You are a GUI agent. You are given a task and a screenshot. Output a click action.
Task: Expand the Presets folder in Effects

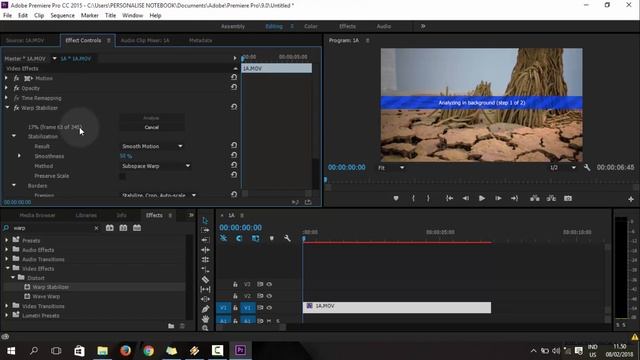coord(7,240)
